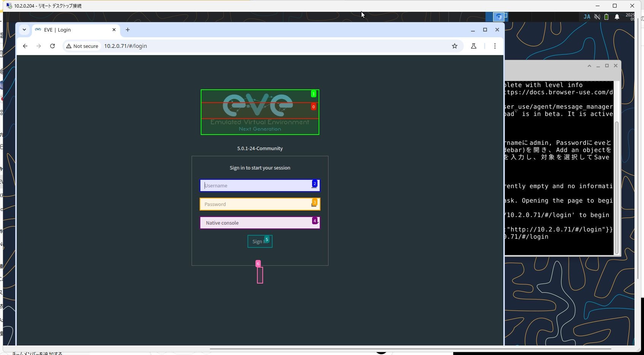The width and height of the screenshot is (644, 355).
Task: Click the Not secure site info chip
Action: tap(82, 46)
